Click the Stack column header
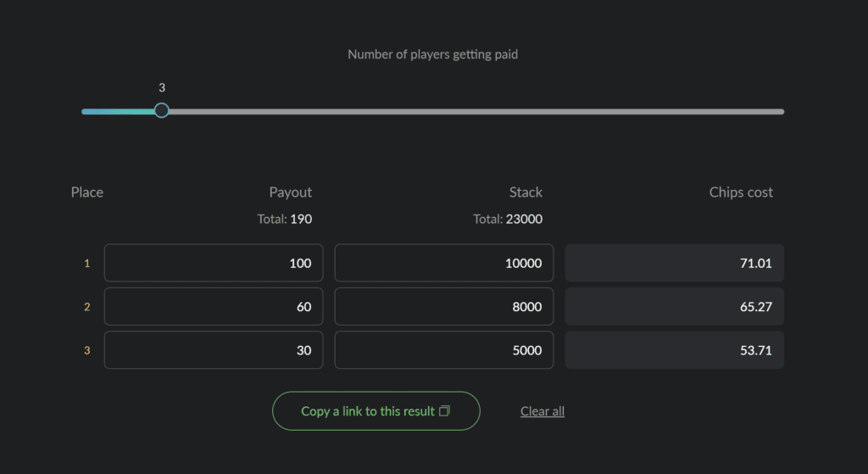The width and height of the screenshot is (868, 474). click(526, 192)
